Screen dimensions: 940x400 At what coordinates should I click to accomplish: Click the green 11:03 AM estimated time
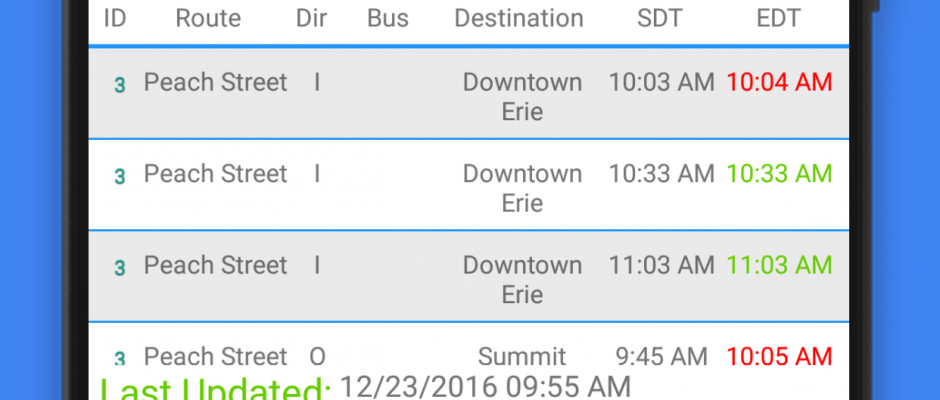point(779,265)
